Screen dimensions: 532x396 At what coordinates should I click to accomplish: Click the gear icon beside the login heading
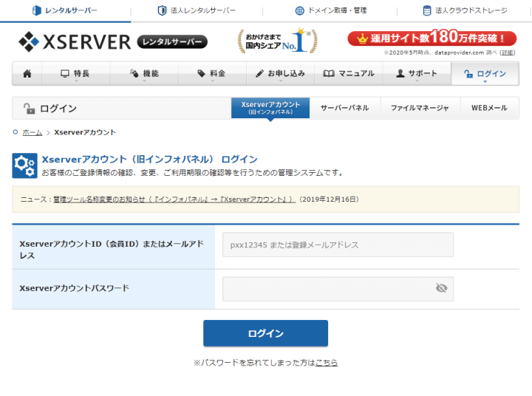[x=25, y=165]
